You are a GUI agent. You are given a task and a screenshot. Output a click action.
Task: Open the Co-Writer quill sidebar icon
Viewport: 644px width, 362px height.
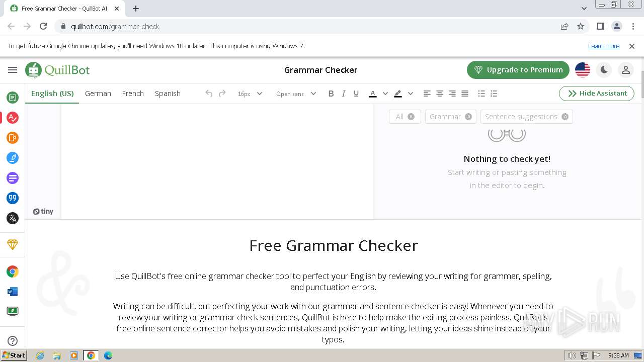click(13, 158)
